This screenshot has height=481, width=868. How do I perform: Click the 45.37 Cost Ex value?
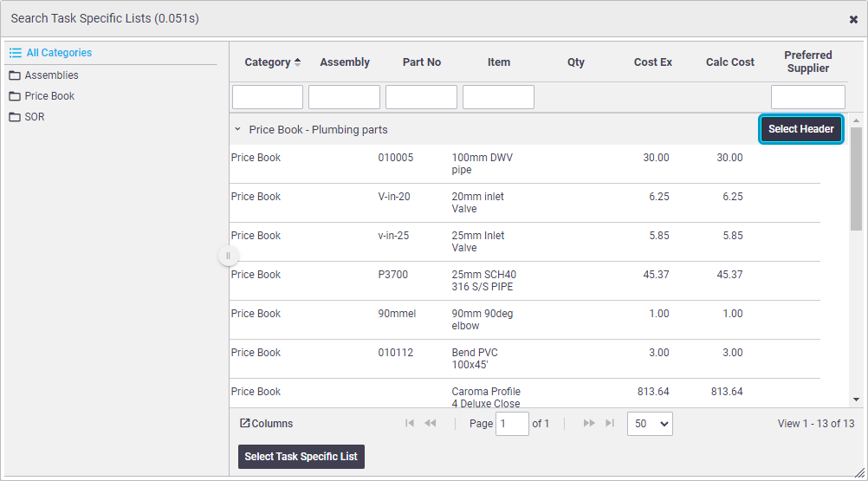(x=656, y=275)
